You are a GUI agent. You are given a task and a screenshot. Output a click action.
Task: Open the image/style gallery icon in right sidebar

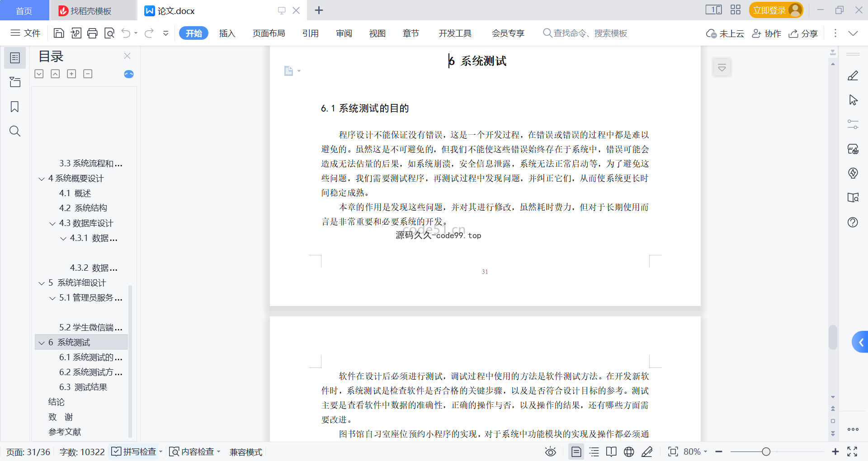point(853,149)
